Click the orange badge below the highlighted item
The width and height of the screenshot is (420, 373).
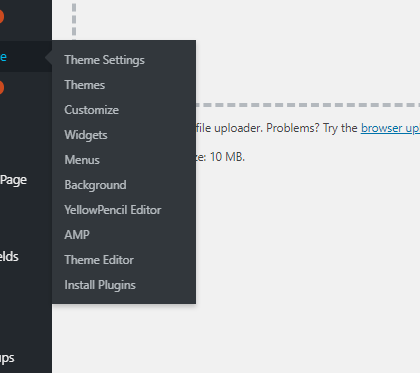pos(1,87)
